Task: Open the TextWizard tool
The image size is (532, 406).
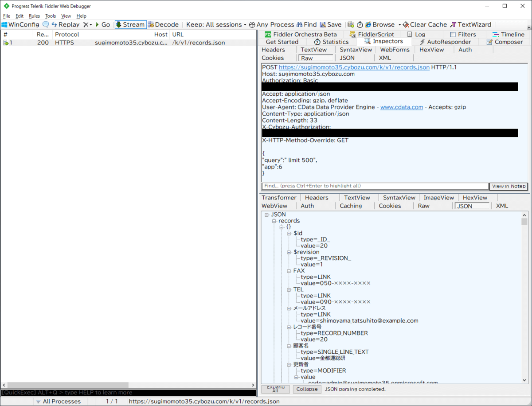Action: (x=471, y=25)
